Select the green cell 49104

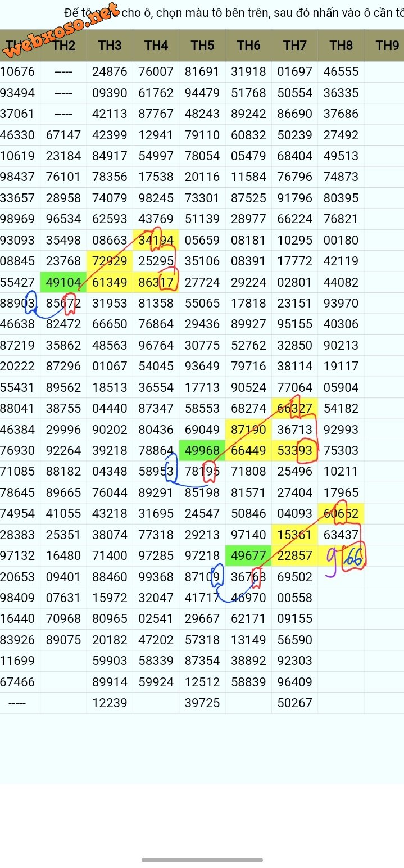click(x=63, y=282)
